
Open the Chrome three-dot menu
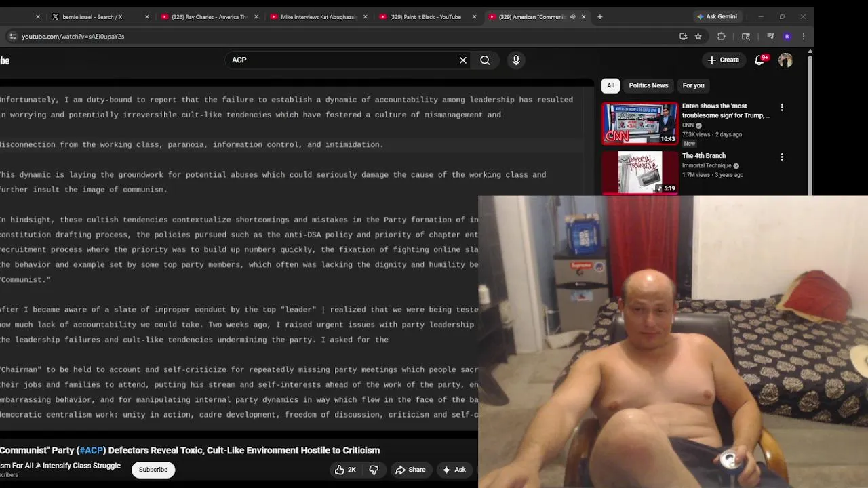pos(804,37)
